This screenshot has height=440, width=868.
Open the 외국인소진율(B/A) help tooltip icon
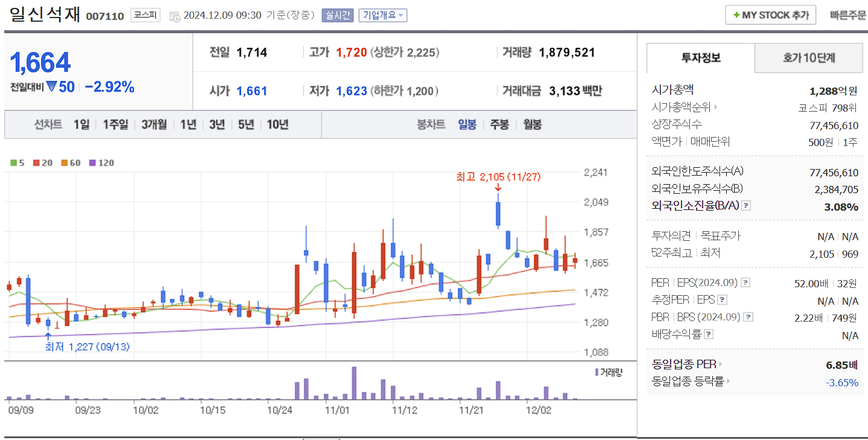point(747,206)
